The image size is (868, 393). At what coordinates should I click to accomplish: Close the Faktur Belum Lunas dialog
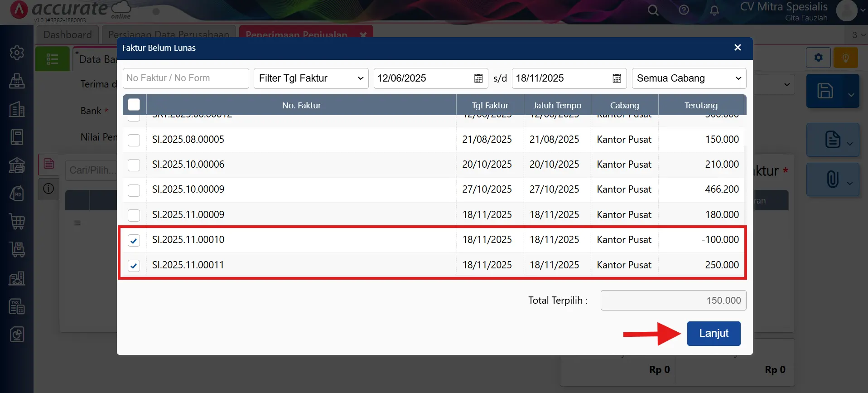(x=737, y=48)
